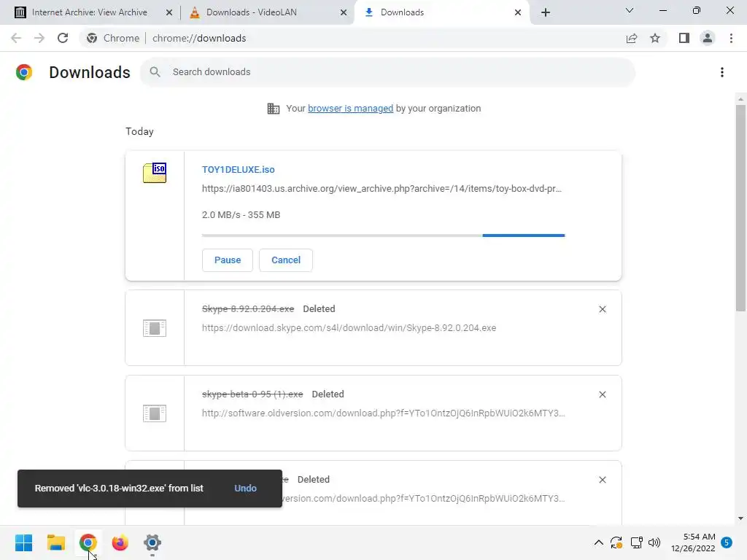747x560 pixels.
Task: Click the scrollbar up arrow
Action: point(740,99)
